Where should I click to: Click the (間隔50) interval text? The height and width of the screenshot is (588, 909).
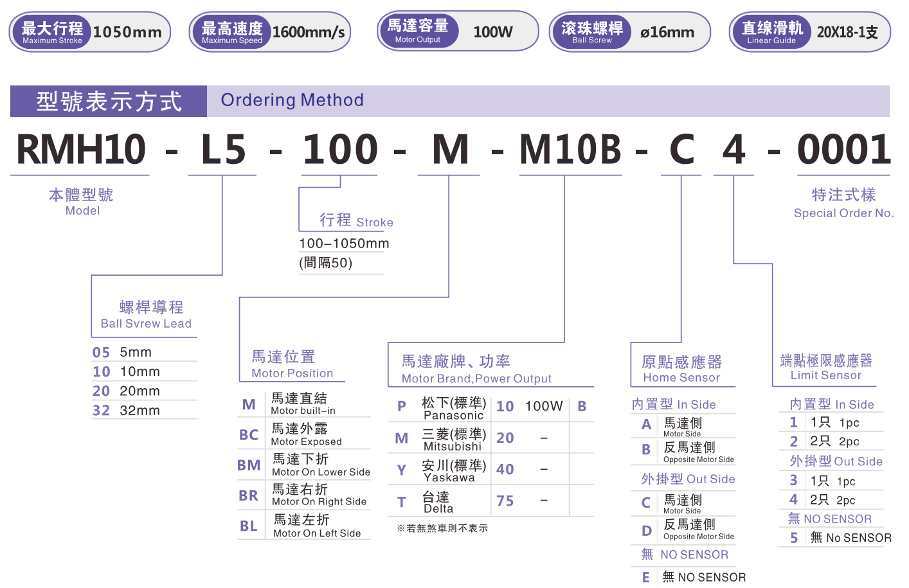(x=326, y=263)
